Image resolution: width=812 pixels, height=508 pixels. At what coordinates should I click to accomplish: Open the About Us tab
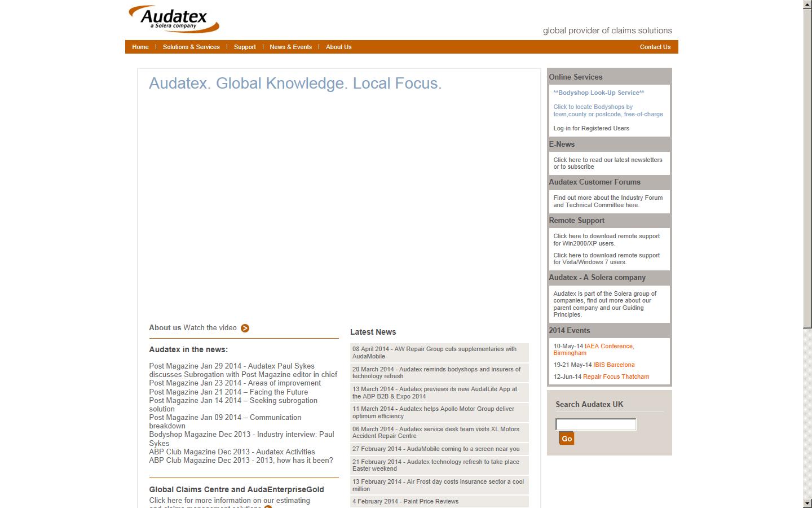(338, 47)
